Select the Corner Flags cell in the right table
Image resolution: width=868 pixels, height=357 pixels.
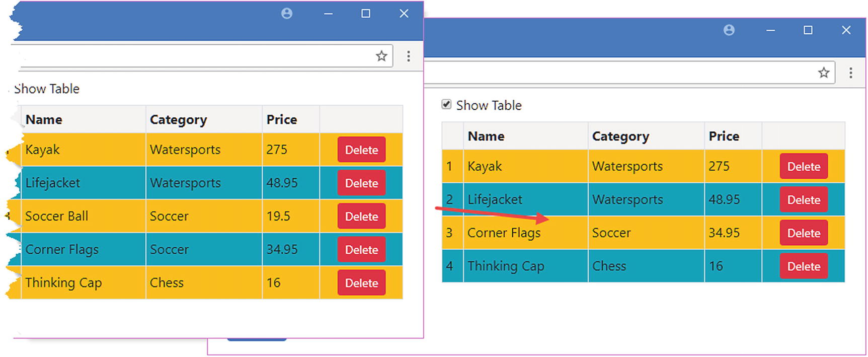click(x=504, y=233)
